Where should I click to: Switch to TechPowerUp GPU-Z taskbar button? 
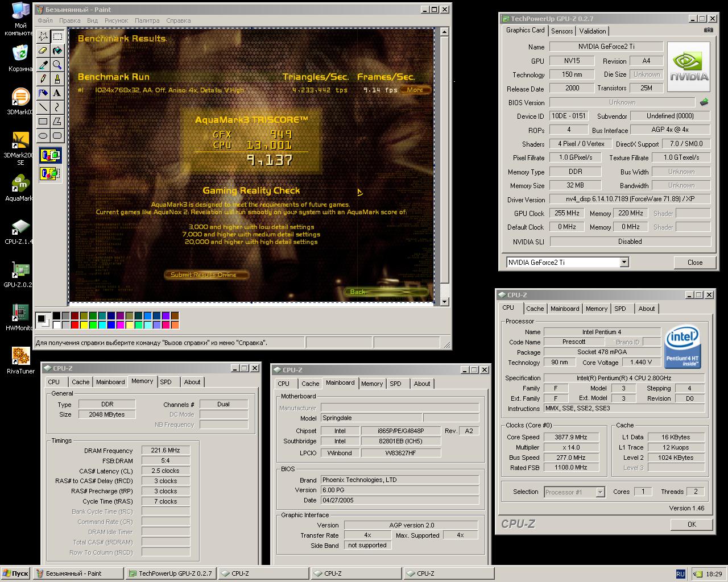point(171,573)
